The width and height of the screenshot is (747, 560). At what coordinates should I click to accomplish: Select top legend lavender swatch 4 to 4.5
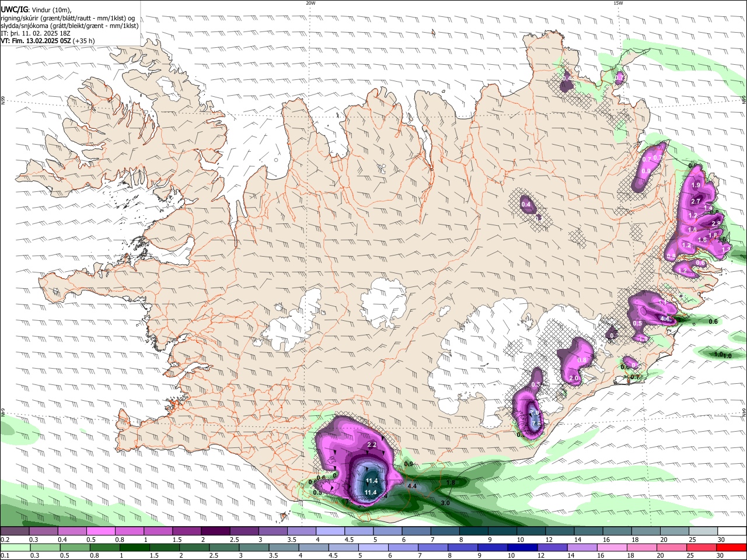click(x=330, y=531)
